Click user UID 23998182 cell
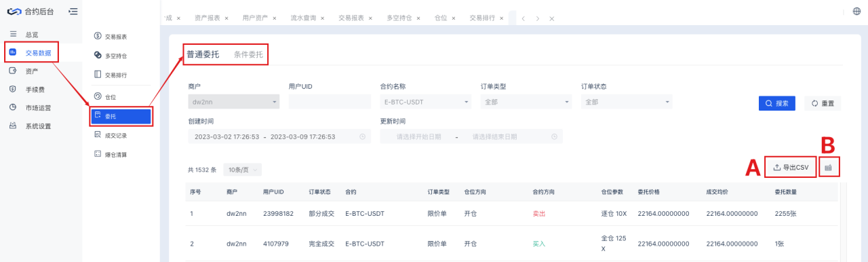Image resolution: width=868 pixels, height=262 pixels. click(x=278, y=213)
